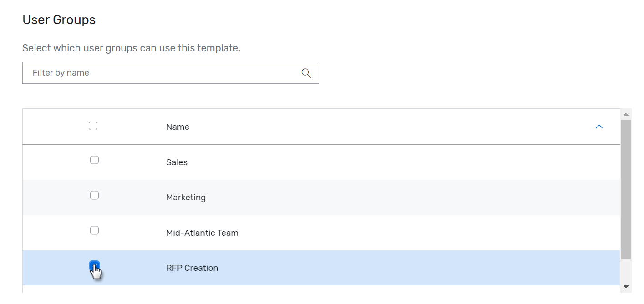Enable the Marketing group checkbox
The height and width of the screenshot is (304, 644).
[x=94, y=195]
